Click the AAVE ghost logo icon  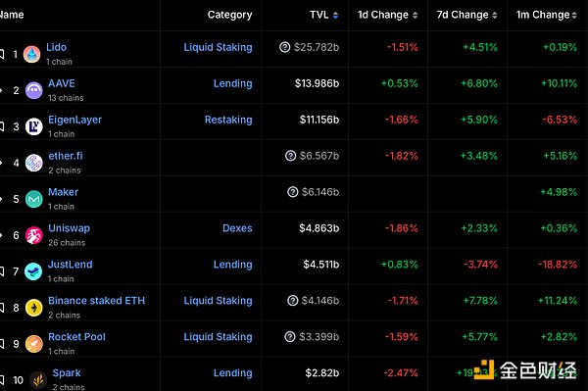(33, 90)
